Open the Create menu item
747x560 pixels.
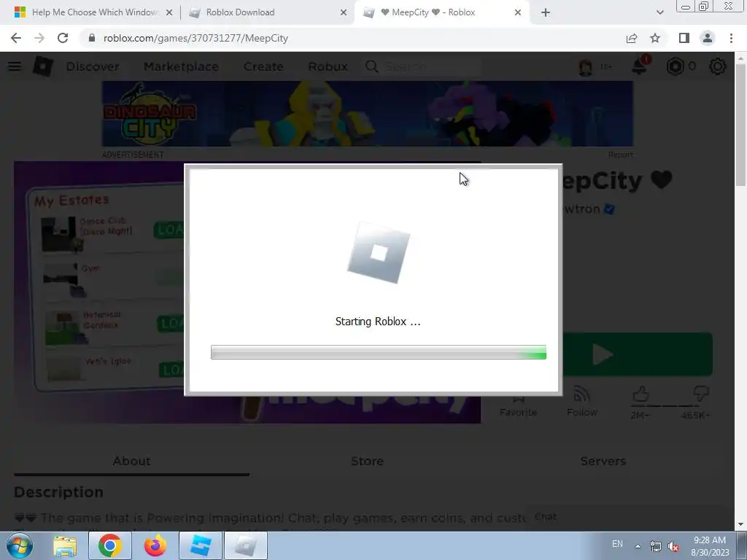pos(263,66)
